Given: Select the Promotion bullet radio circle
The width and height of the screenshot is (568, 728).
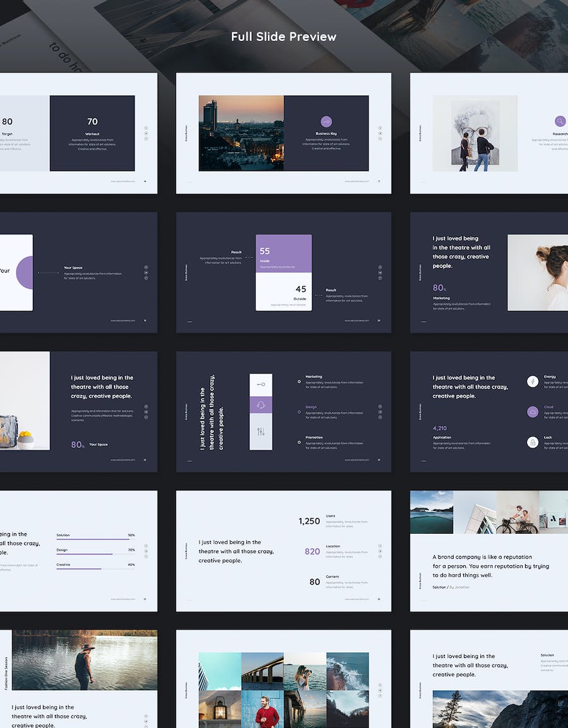Looking at the screenshot, I should (x=299, y=442).
